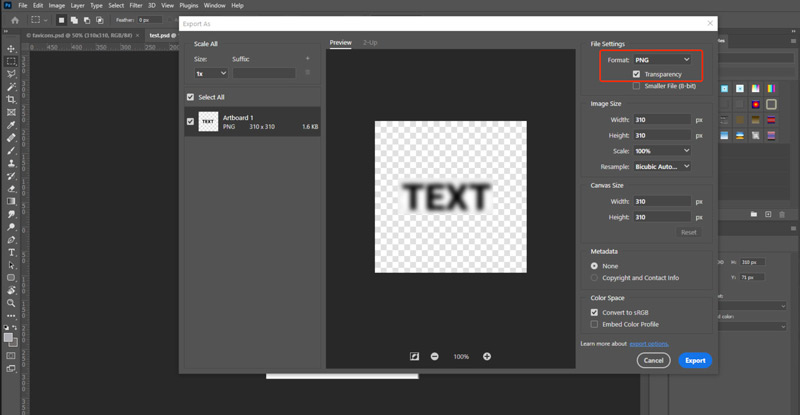The height and width of the screenshot is (415, 800).
Task: Select the Frame tool
Action: pos(11,112)
